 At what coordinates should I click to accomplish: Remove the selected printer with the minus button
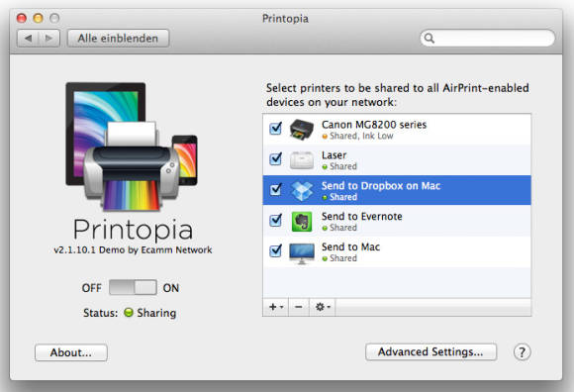coord(299,307)
